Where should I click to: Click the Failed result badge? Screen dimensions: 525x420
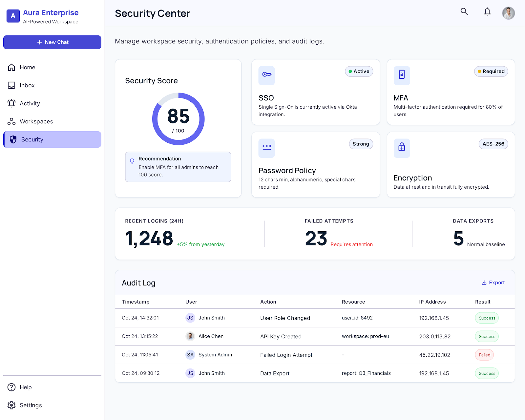pos(484,355)
